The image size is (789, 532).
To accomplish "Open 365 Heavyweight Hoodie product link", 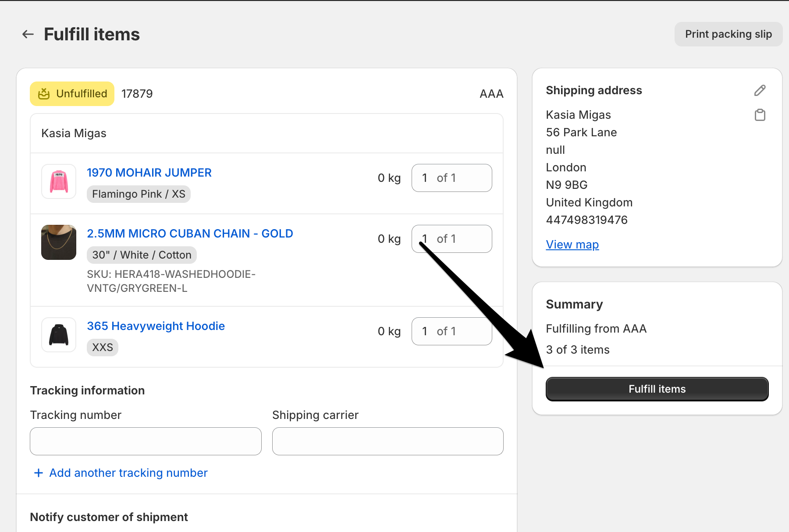I will 156,326.
